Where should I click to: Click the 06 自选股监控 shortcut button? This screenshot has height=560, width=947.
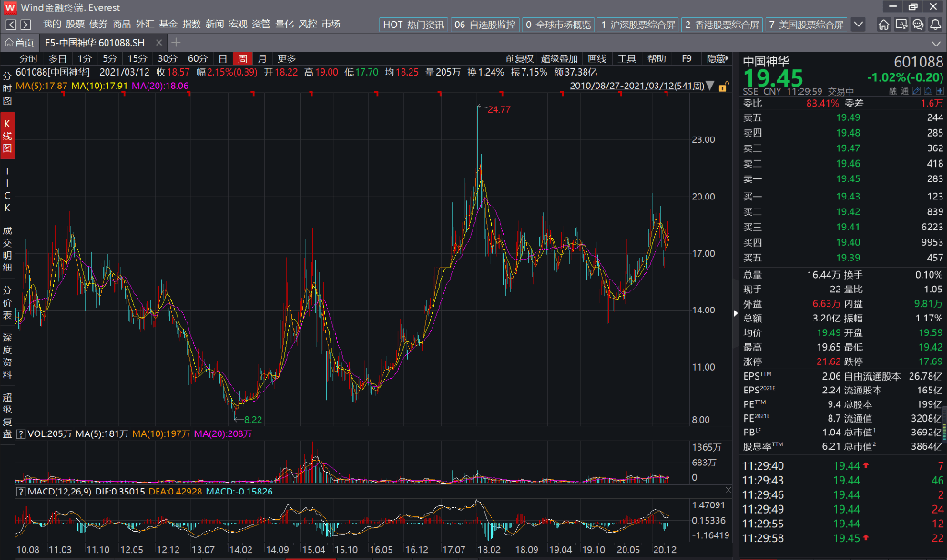pyautogui.click(x=485, y=25)
